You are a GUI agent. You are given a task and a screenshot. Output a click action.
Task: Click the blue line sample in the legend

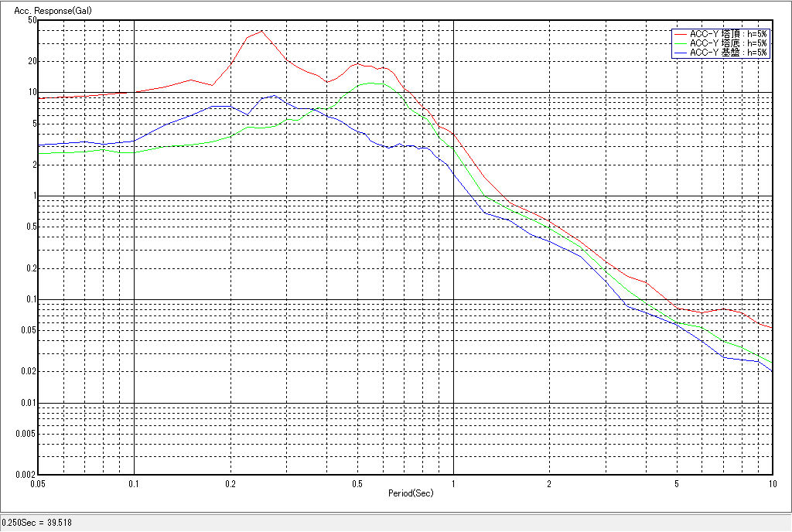click(681, 53)
